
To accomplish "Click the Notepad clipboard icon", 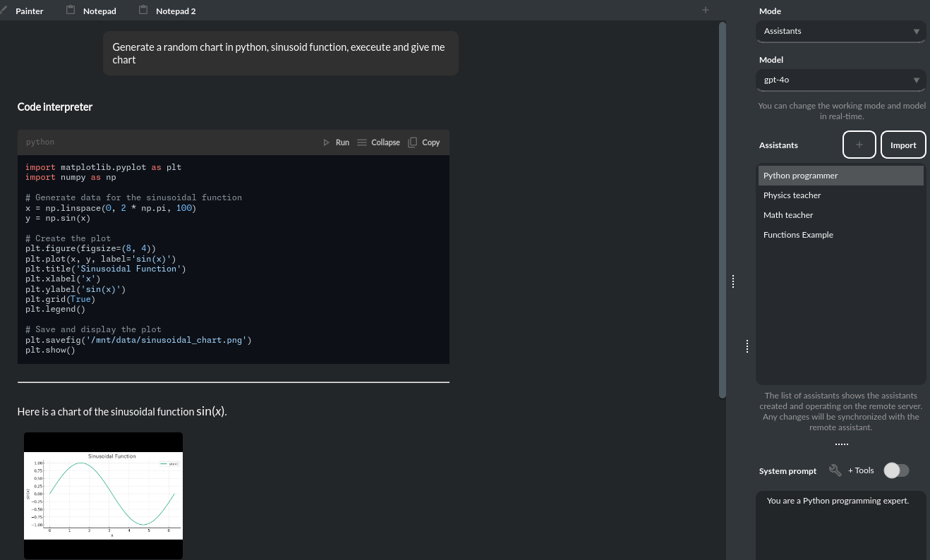I will click(71, 10).
